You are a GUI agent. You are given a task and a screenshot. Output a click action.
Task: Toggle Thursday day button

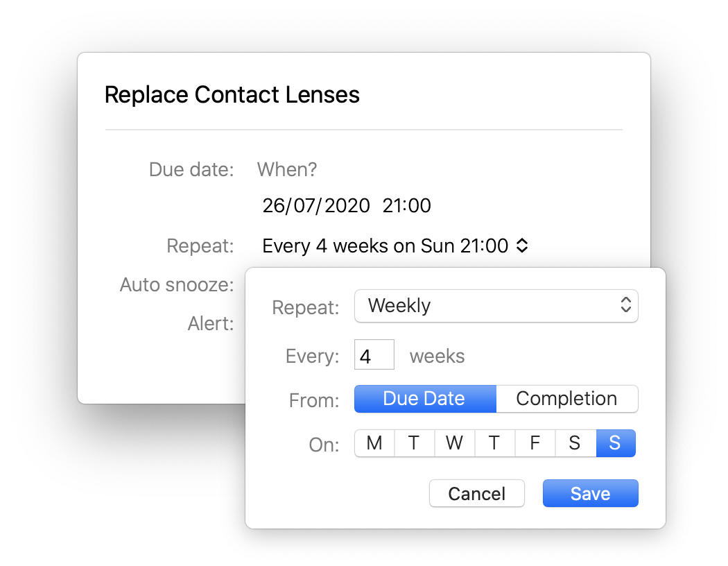coord(494,443)
